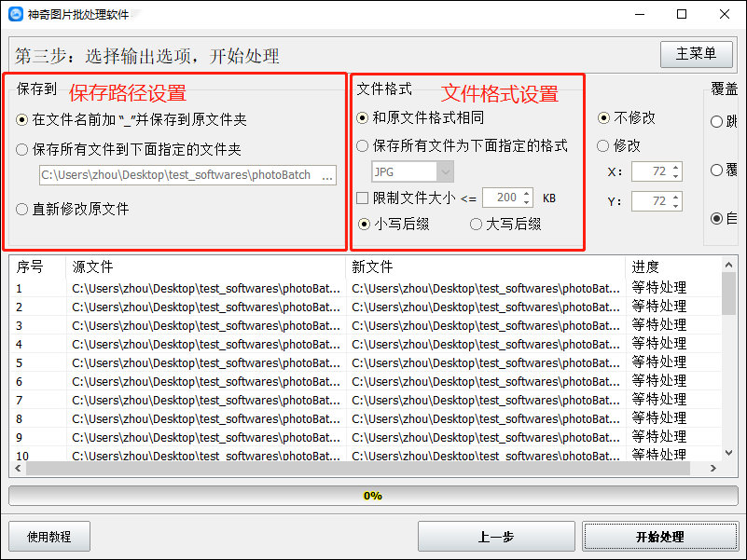Click the 200 KB size field
The height and width of the screenshot is (560, 747).
coord(502,198)
